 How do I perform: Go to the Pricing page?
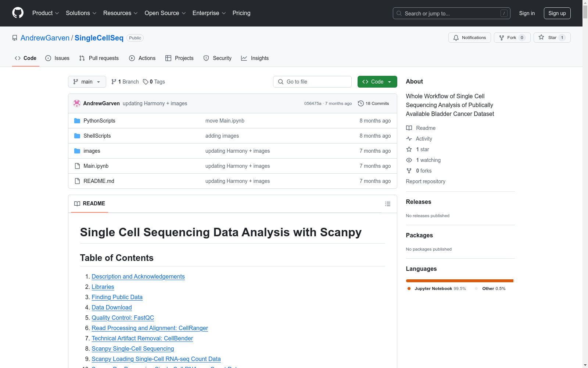(241, 13)
